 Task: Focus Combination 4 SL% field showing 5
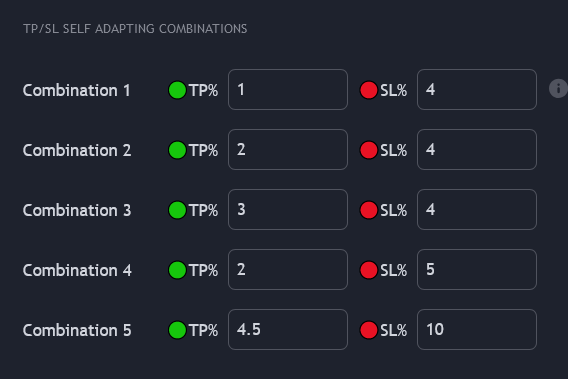(x=477, y=270)
